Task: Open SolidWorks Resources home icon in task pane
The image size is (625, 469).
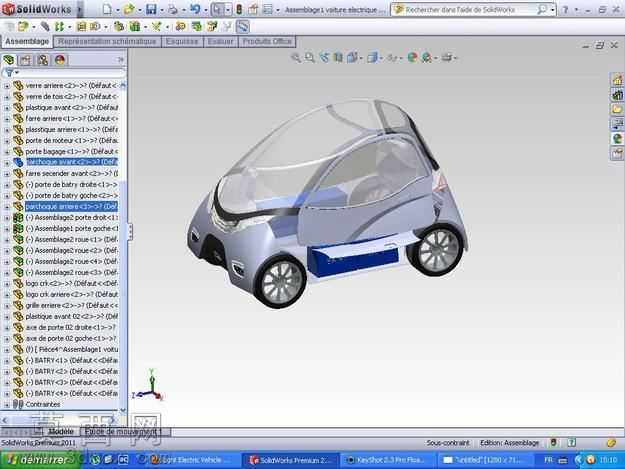Action: pos(617,80)
